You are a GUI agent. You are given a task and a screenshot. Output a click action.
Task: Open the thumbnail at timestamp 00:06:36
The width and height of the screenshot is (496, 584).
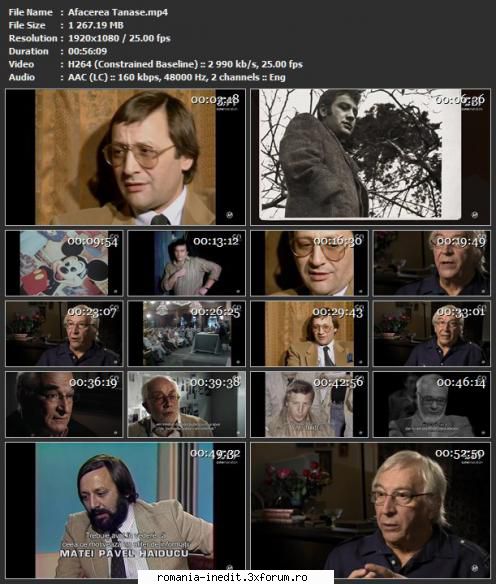[x=371, y=157]
